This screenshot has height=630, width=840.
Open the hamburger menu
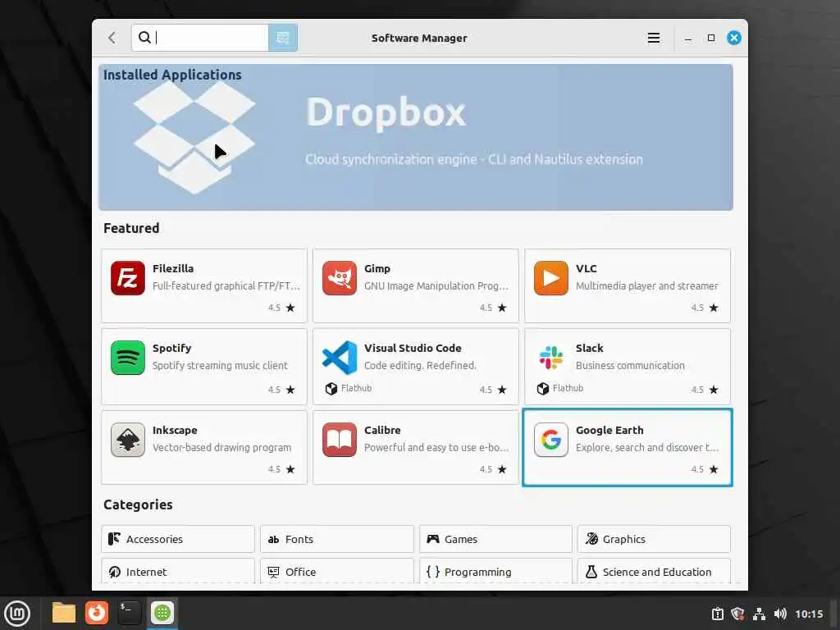pyautogui.click(x=654, y=38)
